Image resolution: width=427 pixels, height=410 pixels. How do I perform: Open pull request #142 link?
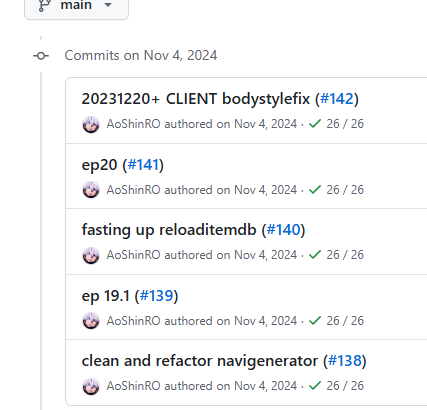click(x=337, y=99)
